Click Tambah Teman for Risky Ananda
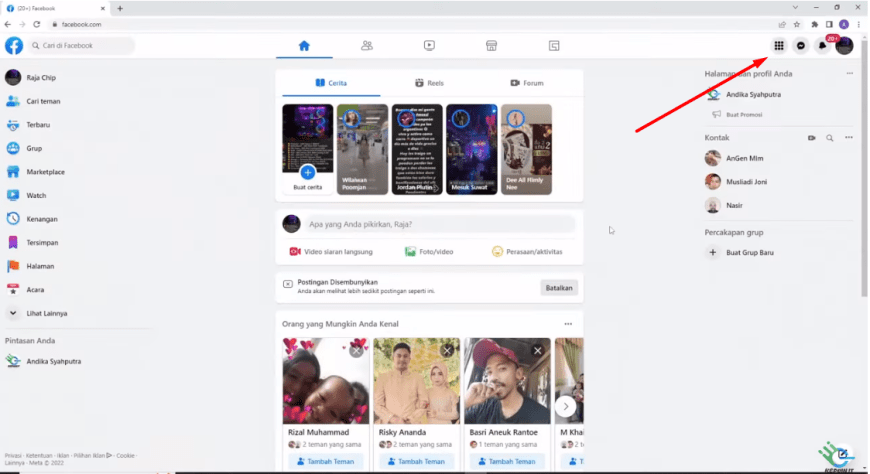Image resolution: width=870 pixels, height=474 pixels. (x=416, y=462)
